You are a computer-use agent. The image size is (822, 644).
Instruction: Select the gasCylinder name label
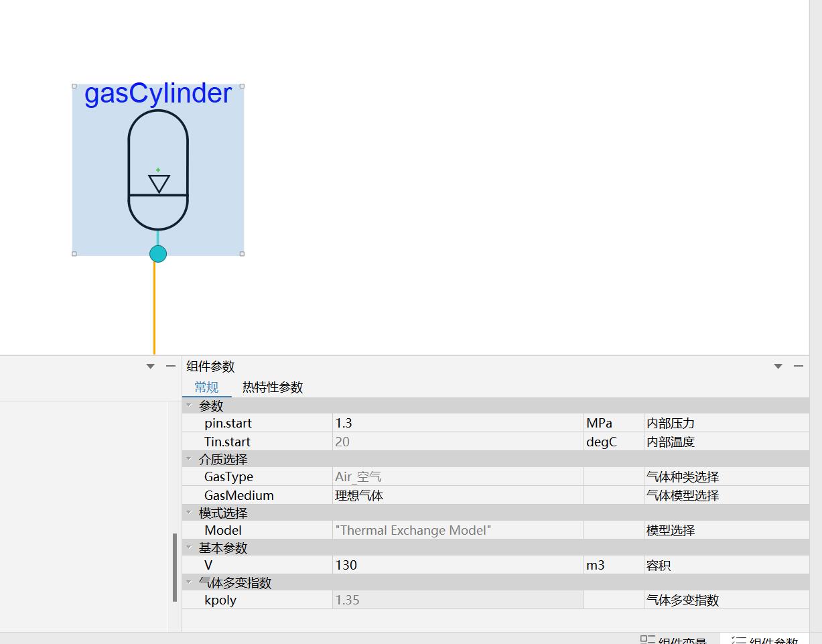(158, 94)
